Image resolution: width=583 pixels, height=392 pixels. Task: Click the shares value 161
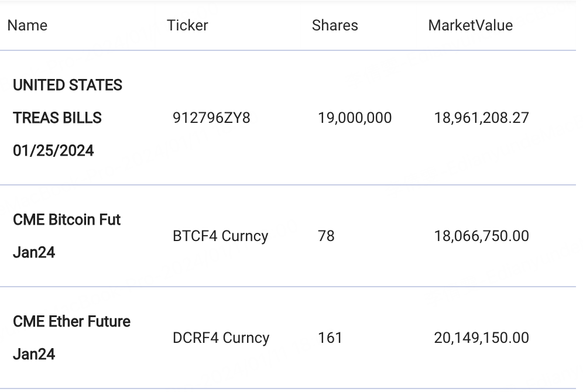tap(330, 338)
